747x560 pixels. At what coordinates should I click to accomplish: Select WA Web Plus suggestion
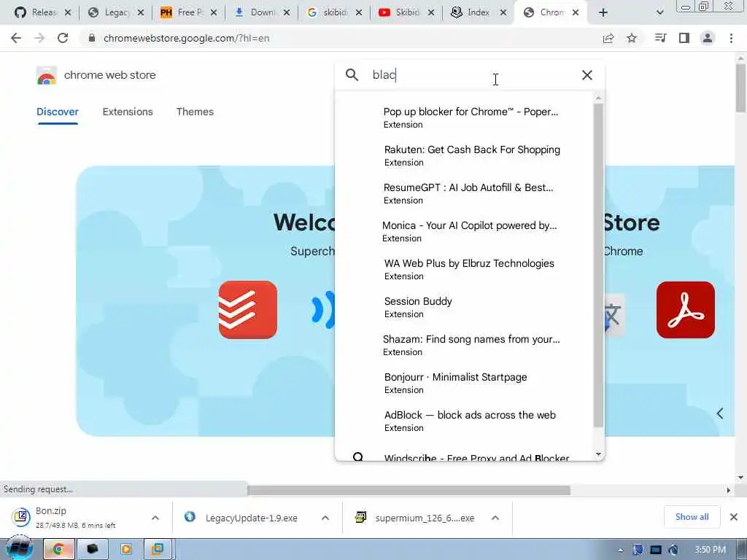click(465, 269)
